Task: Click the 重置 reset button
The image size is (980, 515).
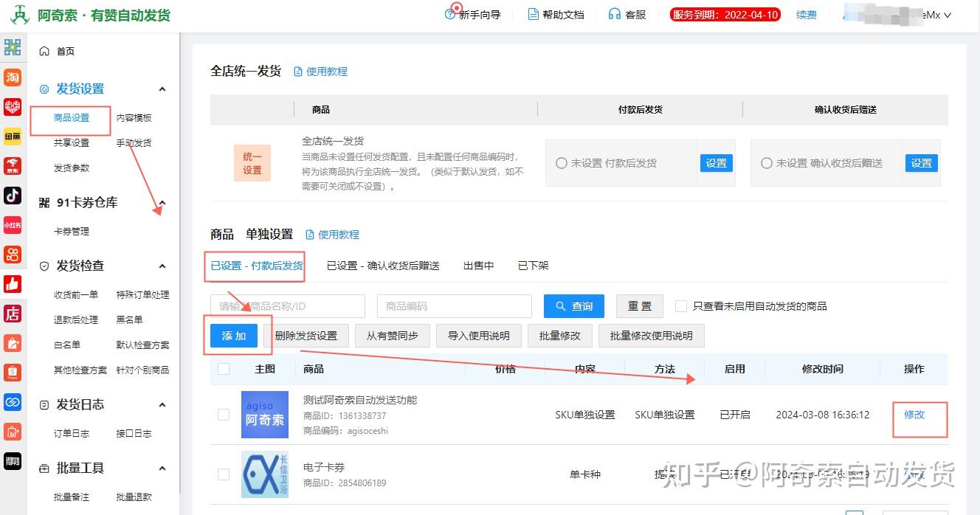Action: click(640, 306)
